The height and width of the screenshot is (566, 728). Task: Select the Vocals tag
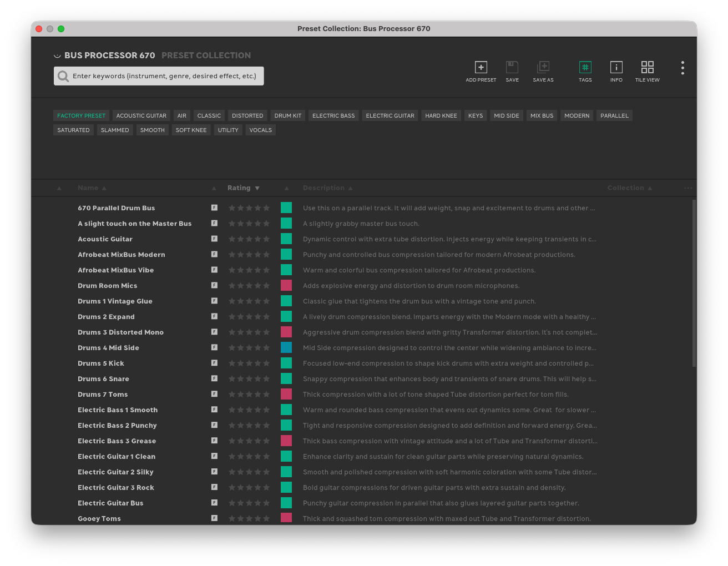(x=260, y=130)
